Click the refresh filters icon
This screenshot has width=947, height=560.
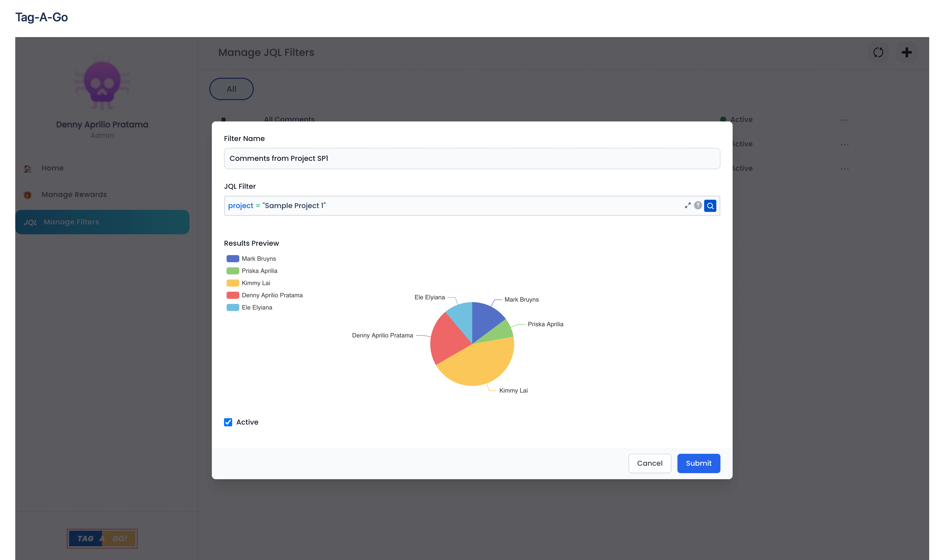pyautogui.click(x=878, y=52)
